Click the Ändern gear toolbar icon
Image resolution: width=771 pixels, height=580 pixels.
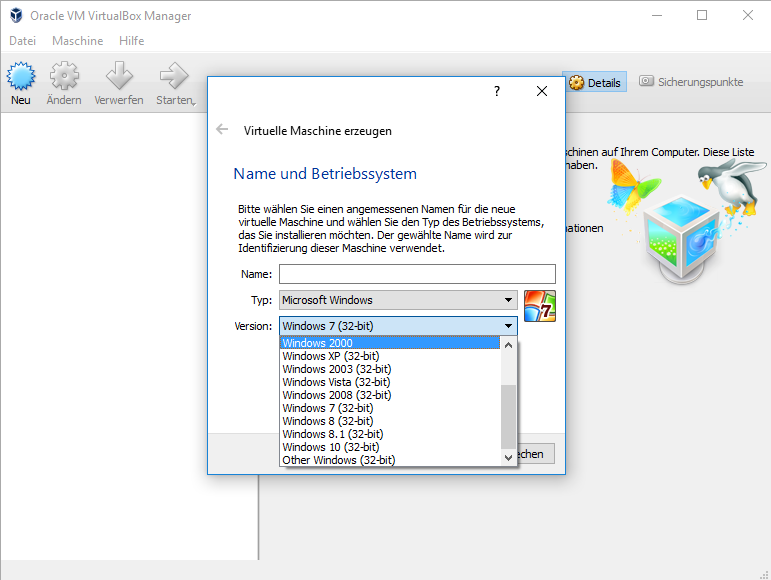[x=64, y=76]
